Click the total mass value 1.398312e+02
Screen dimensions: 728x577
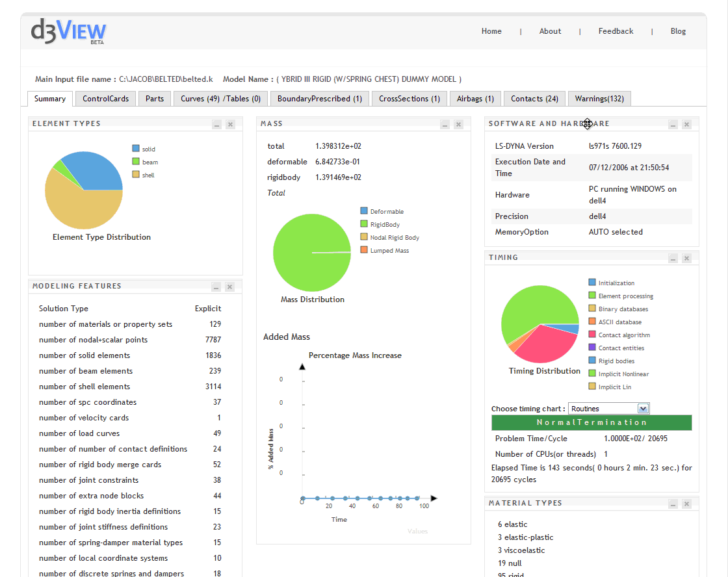click(338, 146)
